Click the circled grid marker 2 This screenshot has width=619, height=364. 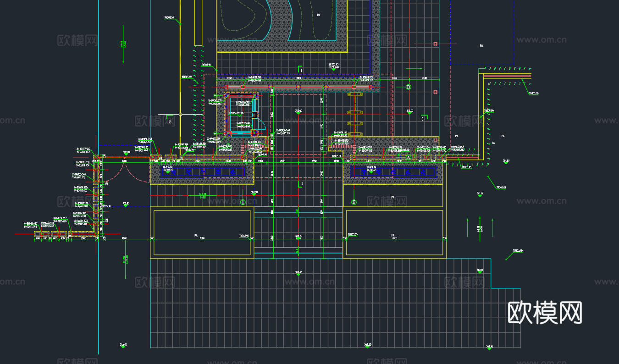point(354,202)
